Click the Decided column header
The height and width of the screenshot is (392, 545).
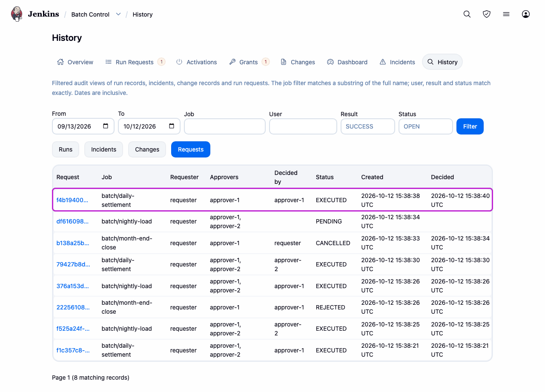(x=442, y=177)
